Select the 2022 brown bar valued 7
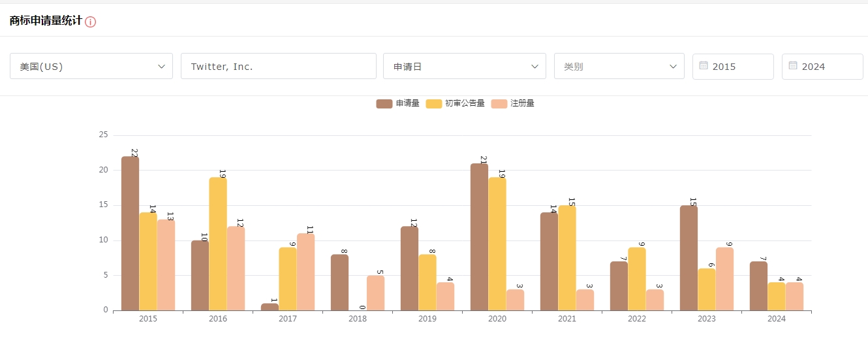This screenshot has height=362, width=868. 619,286
